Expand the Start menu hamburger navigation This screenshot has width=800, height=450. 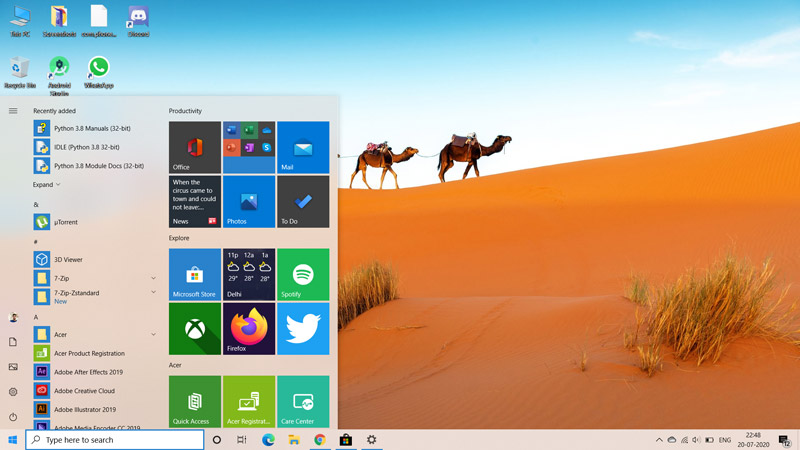point(13,111)
